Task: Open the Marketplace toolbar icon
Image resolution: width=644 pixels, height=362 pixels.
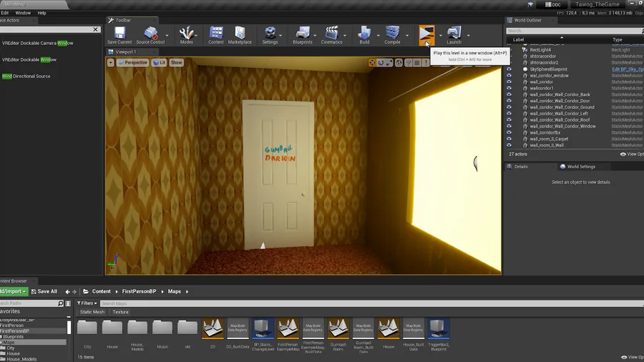Action: click(240, 35)
